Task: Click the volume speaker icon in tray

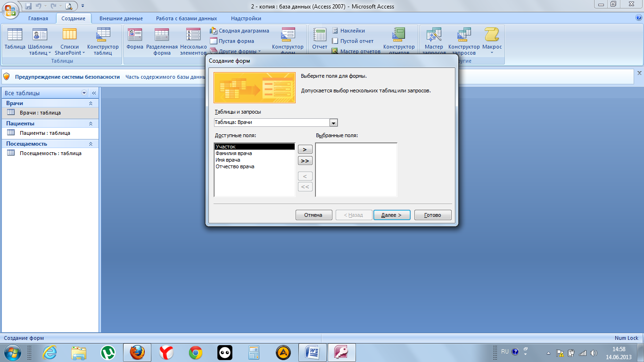Action: pos(593,353)
